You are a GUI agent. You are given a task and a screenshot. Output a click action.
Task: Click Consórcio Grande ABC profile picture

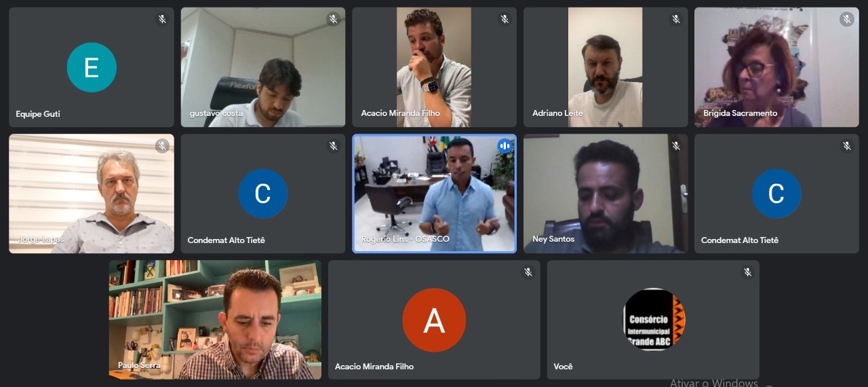[654, 320]
